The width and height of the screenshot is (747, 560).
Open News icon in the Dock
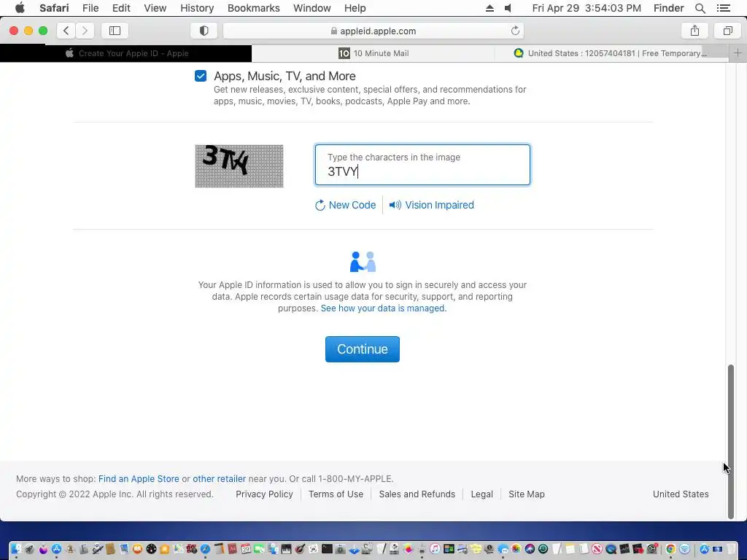point(597,548)
